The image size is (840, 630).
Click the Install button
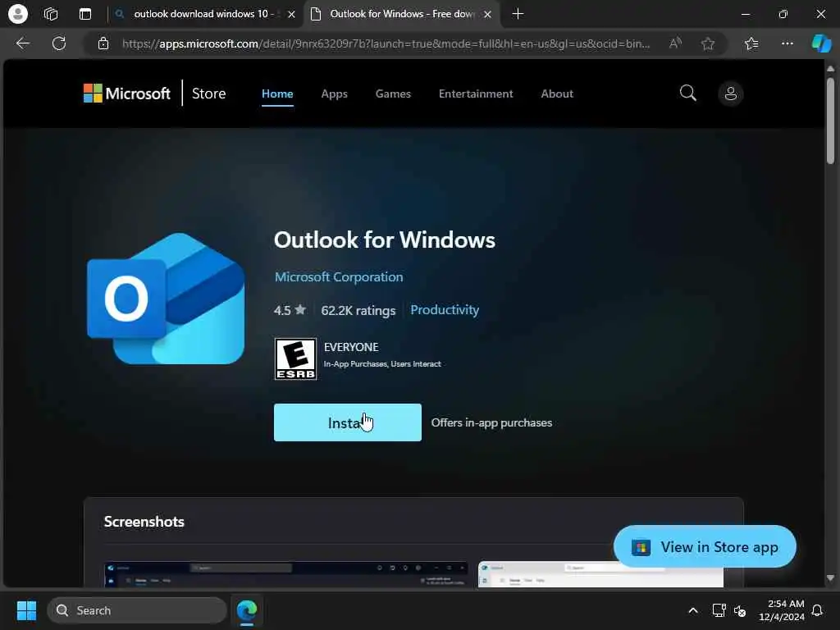pos(348,422)
